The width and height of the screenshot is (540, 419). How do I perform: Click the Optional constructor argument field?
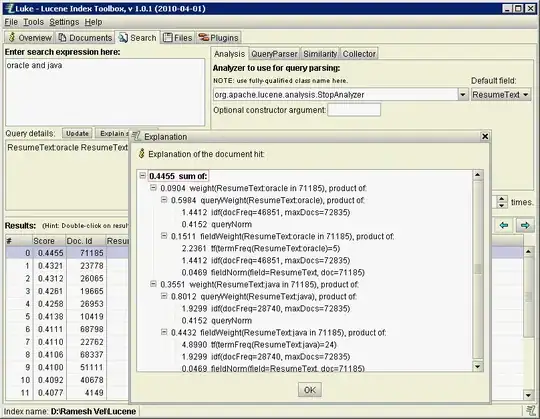pos(354,110)
